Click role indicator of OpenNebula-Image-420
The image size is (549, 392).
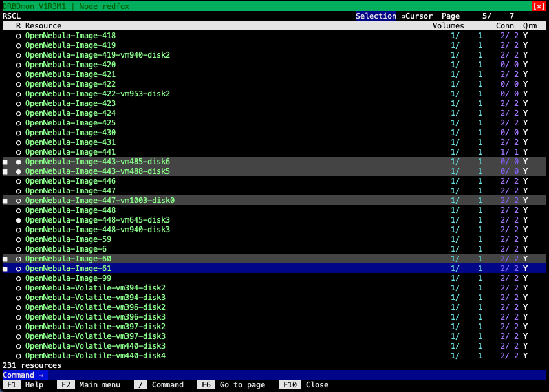click(x=19, y=65)
